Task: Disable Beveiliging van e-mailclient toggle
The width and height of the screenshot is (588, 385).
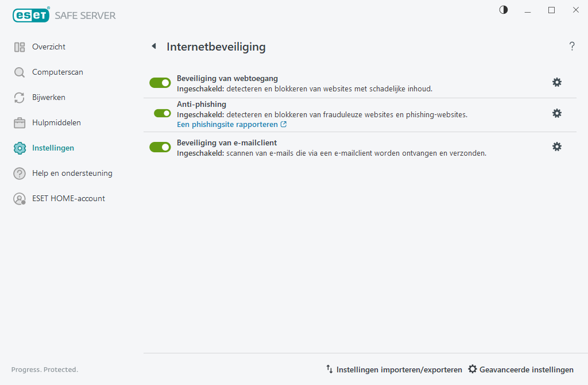Action: (x=160, y=147)
